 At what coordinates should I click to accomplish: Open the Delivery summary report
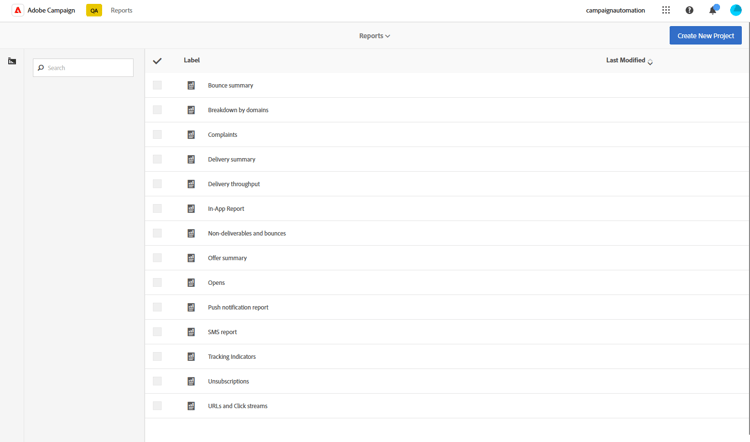click(232, 159)
